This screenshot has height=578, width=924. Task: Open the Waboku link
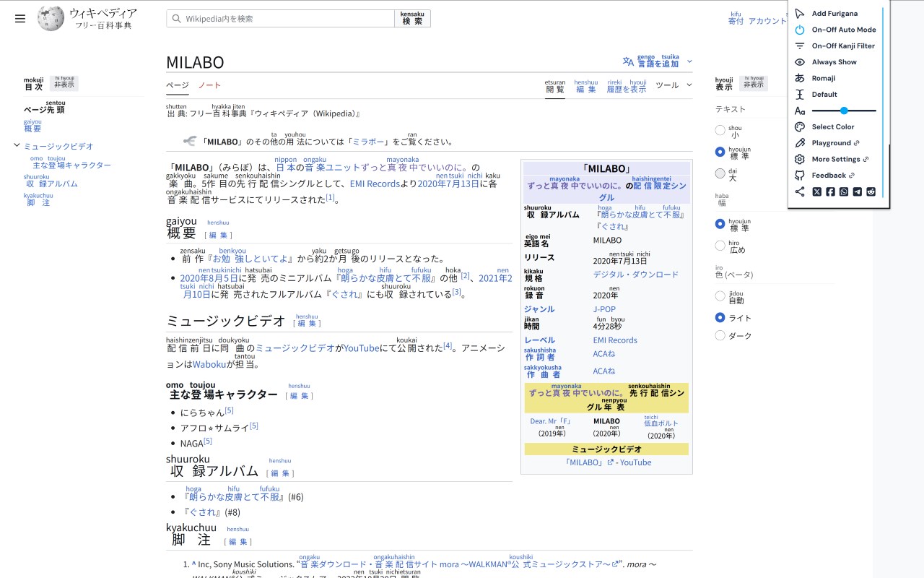click(209, 364)
